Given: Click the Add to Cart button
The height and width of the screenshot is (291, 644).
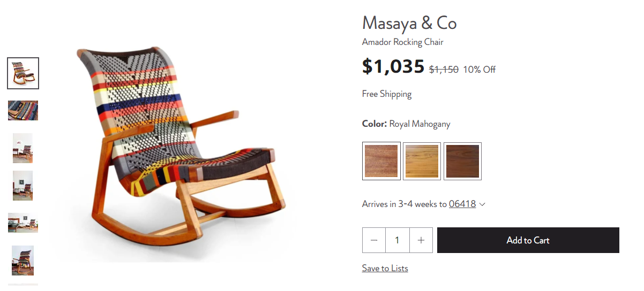Looking at the screenshot, I should tap(528, 240).
